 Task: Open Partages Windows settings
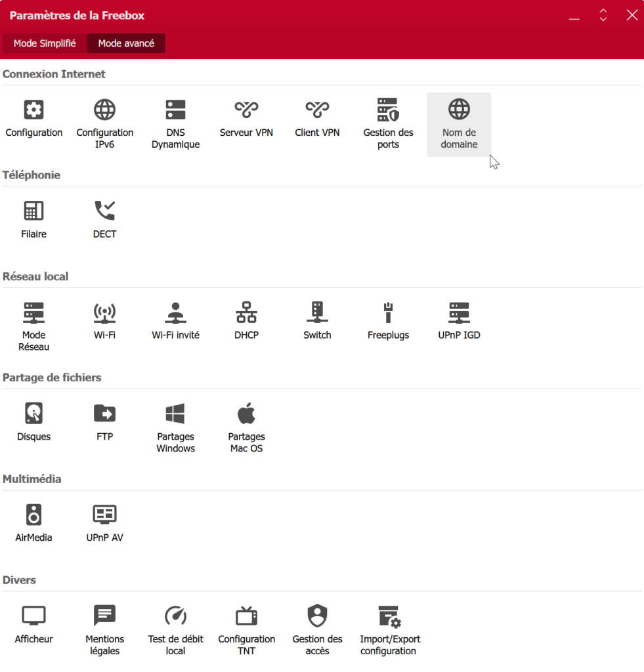pyautogui.click(x=175, y=414)
